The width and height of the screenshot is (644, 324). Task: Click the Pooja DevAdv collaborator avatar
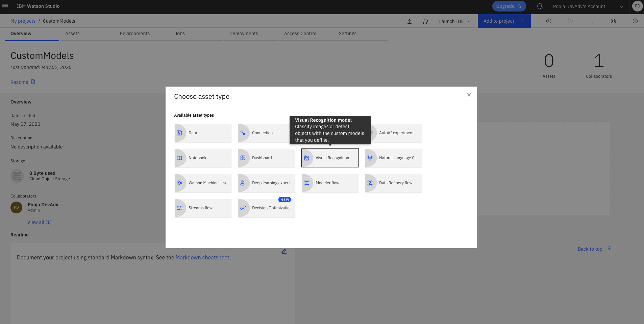click(16, 207)
